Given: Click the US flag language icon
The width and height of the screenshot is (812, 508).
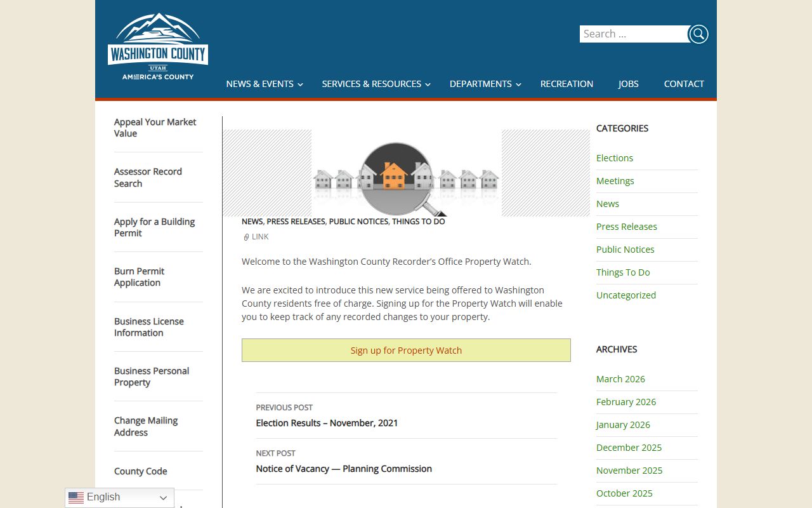Looking at the screenshot, I should pos(76,497).
